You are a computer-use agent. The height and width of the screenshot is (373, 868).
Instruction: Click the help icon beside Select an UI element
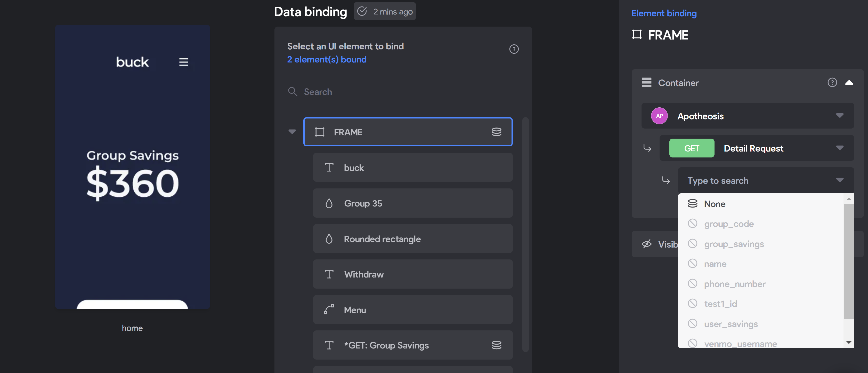514,49
